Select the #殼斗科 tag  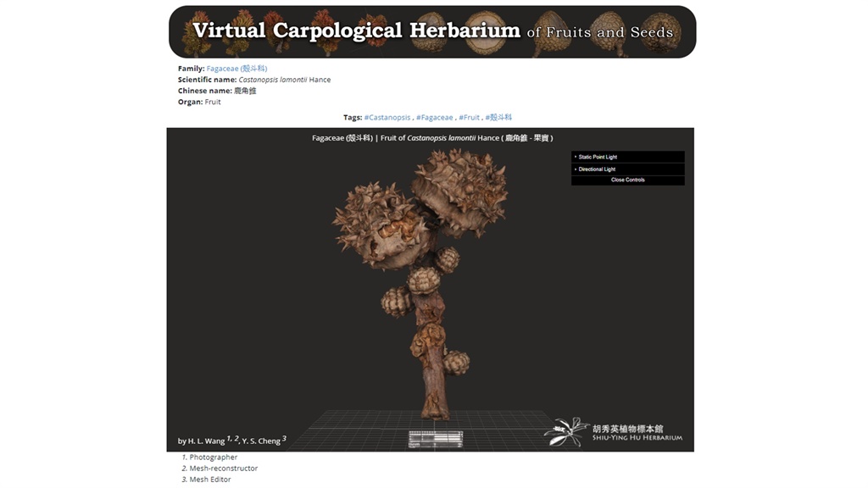click(x=498, y=118)
